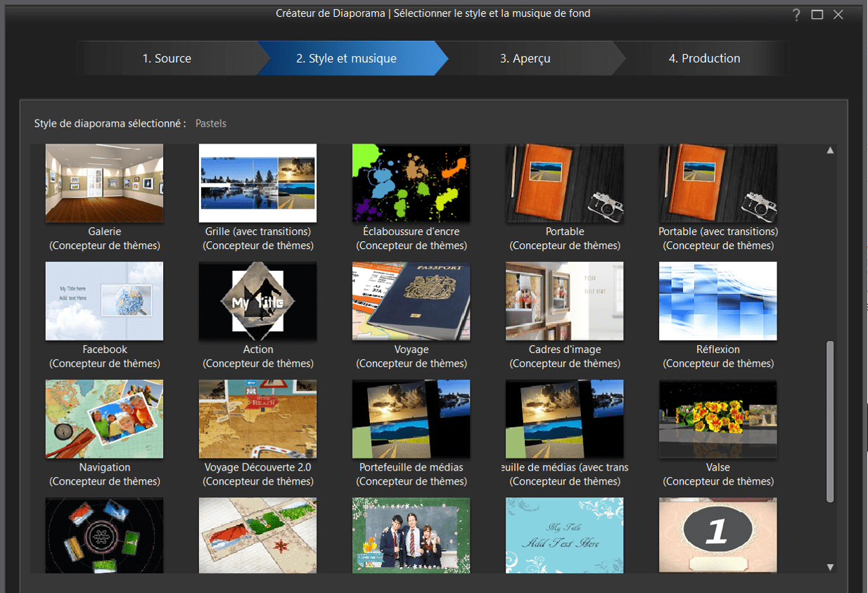Viewport: 868px width, 593px height.
Task: Click the 2. Style et musique step
Action: tap(346, 58)
